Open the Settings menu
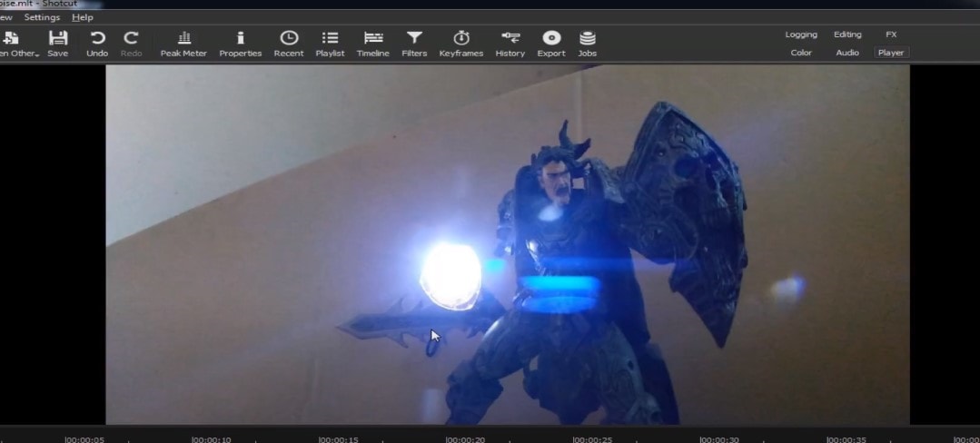980x443 pixels. click(42, 17)
